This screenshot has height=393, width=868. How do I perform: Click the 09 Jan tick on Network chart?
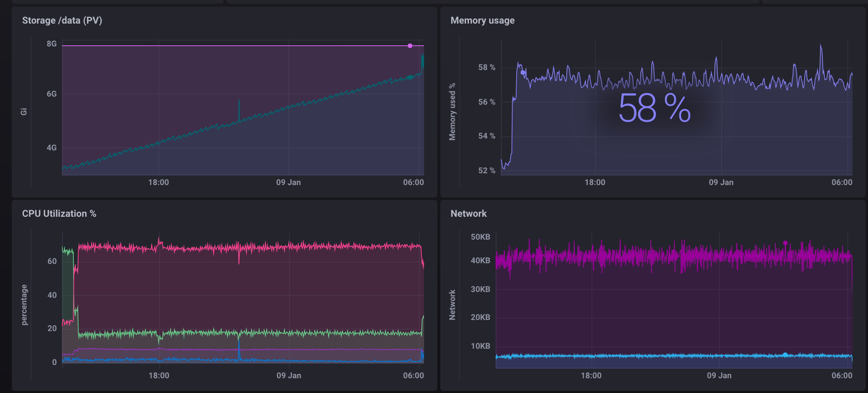coord(719,376)
